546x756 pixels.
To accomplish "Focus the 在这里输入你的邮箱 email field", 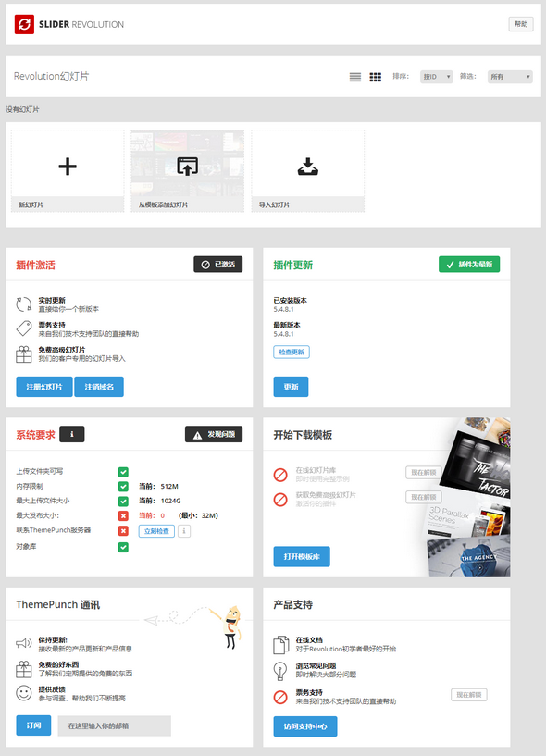I will pos(115,725).
